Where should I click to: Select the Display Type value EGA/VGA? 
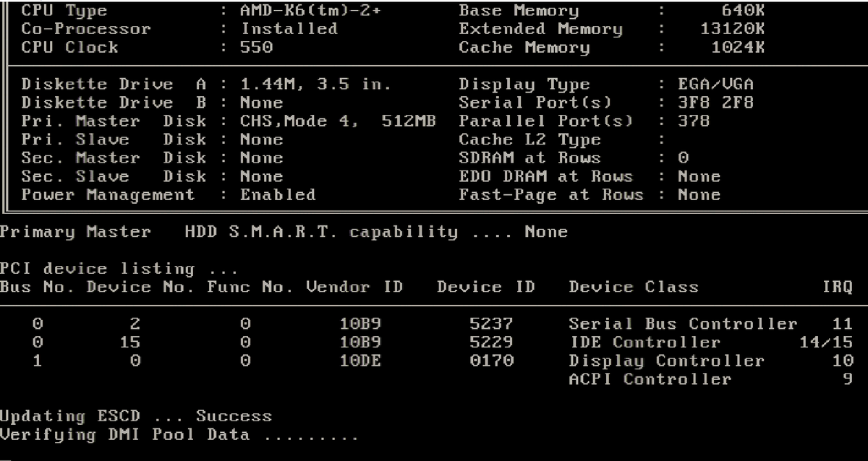pos(715,85)
